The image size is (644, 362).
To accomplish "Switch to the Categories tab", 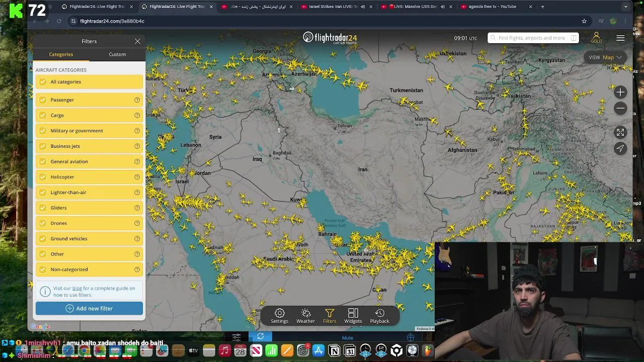I will [61, 54].
